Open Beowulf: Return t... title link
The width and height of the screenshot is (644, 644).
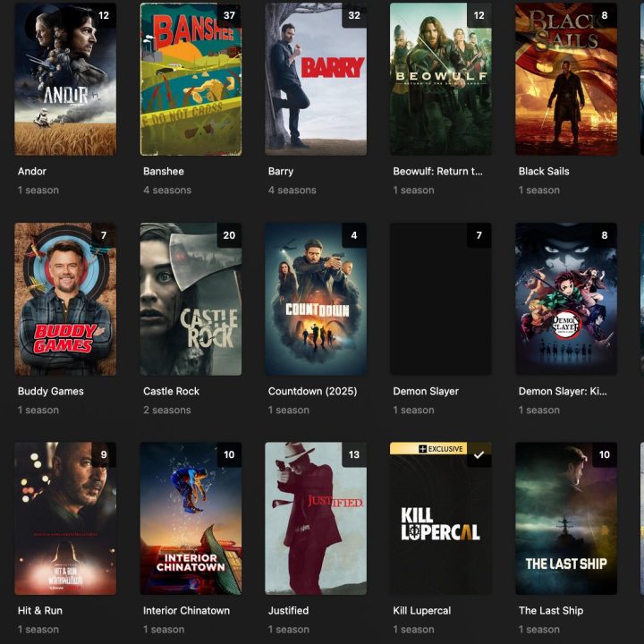point(437,171)
